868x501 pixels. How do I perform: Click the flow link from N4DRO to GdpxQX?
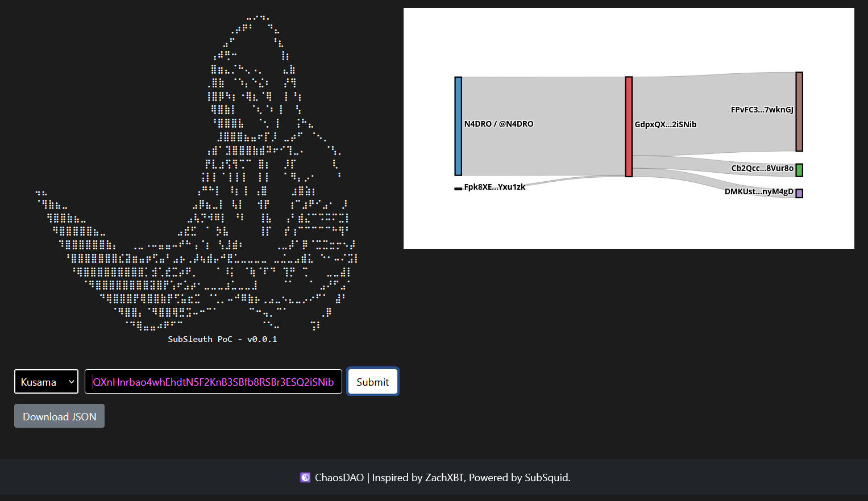tap(543, 126)
